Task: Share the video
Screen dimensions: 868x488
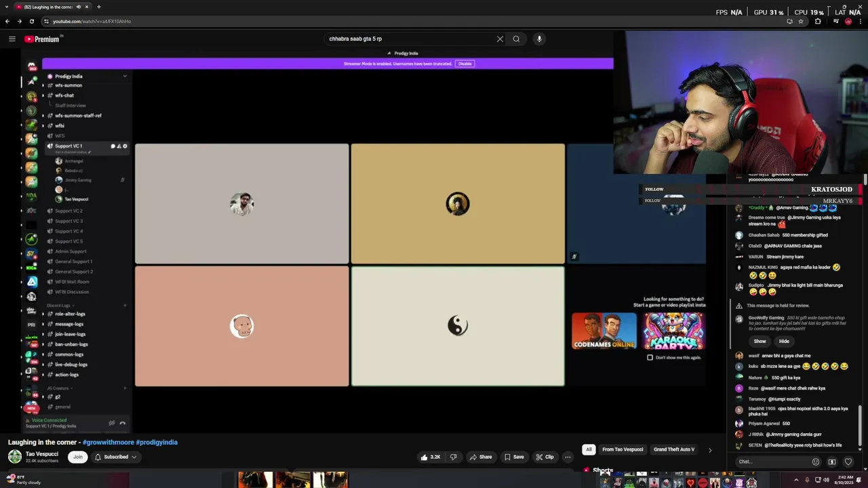Action: [480, 457]
